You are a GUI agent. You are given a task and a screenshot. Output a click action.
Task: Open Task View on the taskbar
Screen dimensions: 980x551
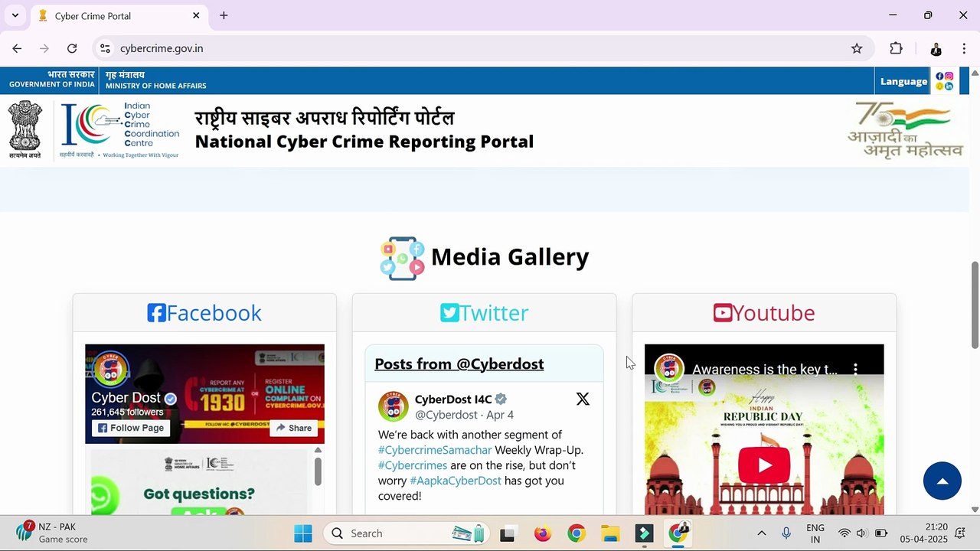point(507,533)
